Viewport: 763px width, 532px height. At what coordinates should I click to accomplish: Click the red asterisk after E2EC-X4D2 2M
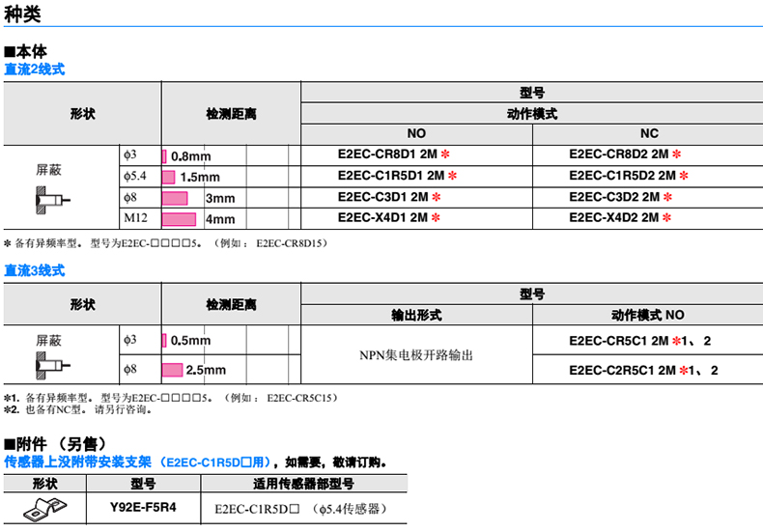pyautogui.click(x=677, y=219)
